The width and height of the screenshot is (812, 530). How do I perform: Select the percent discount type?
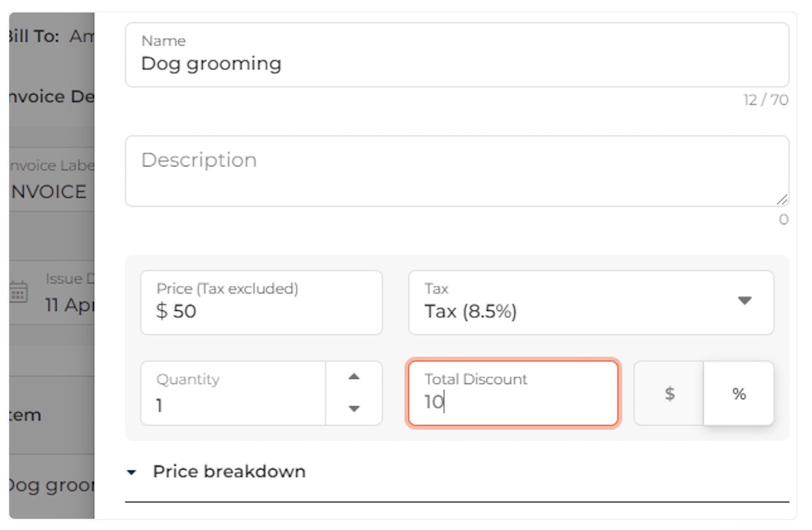click(x=739, y=393)
